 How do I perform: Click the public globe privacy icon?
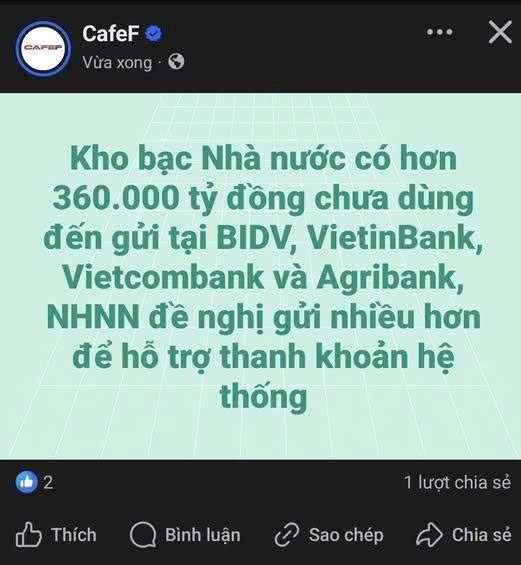[x=176, y=62]
